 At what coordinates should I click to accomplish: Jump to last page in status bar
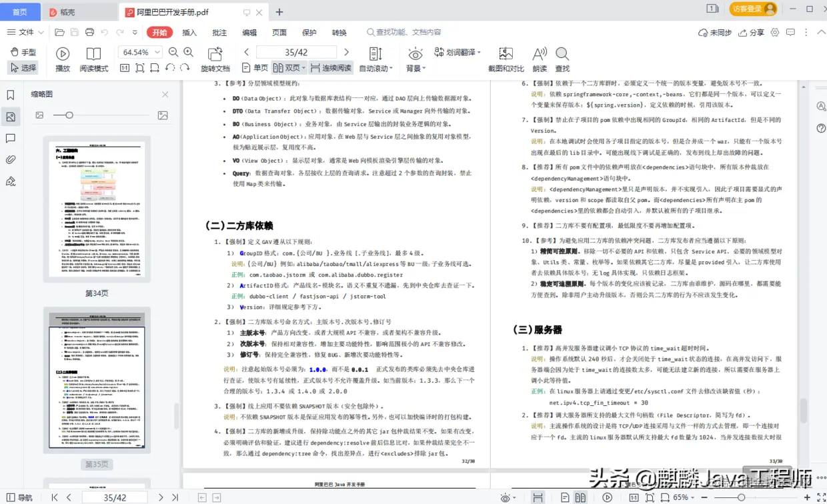coord(175,497)
